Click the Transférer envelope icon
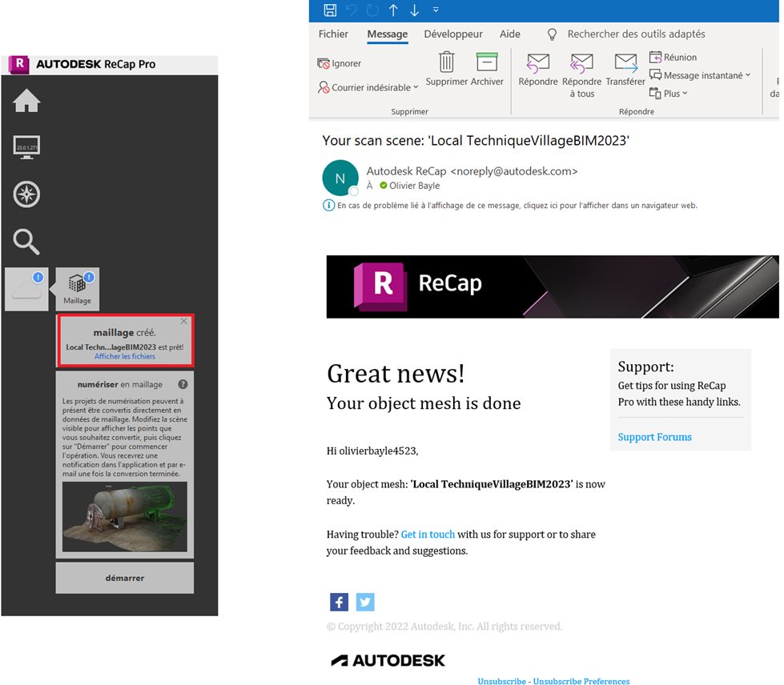 pyautogui.click(x=626, y=63)
